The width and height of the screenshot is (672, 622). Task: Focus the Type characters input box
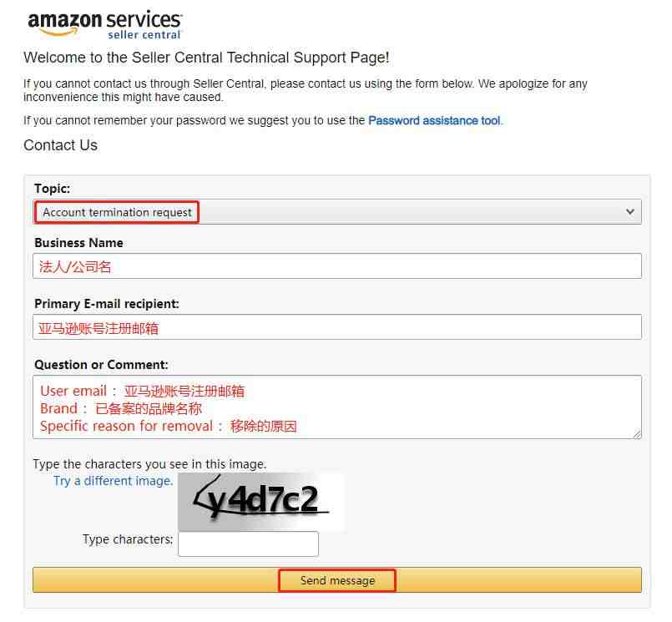(248, 544)
